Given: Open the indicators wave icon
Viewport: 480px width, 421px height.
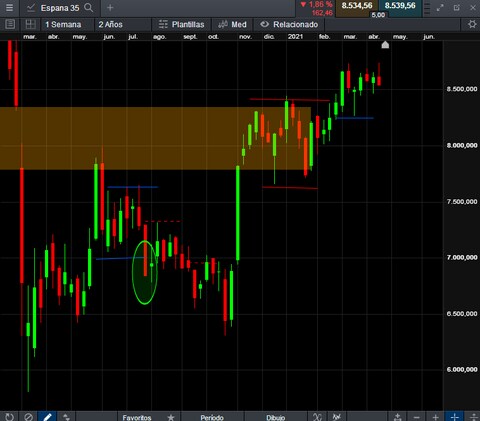Looking at the screenshot, I should [337, 417].
